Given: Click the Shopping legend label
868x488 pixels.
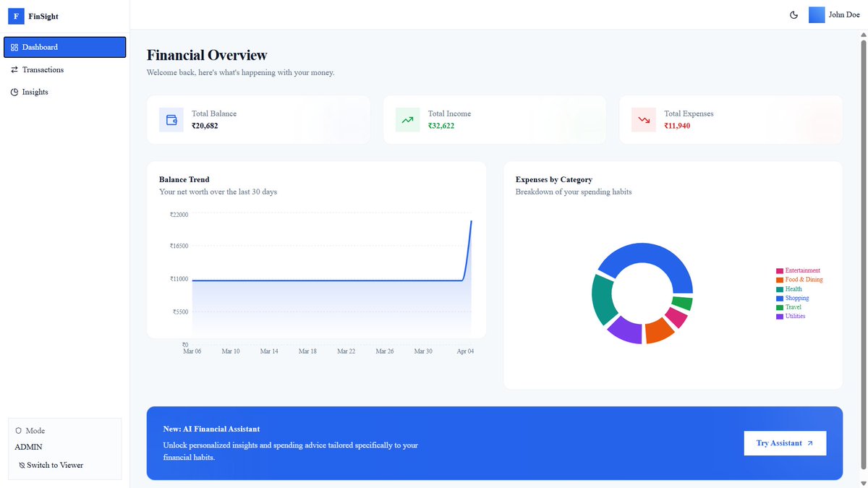Looking at the screenshot, I should [797, 298].
